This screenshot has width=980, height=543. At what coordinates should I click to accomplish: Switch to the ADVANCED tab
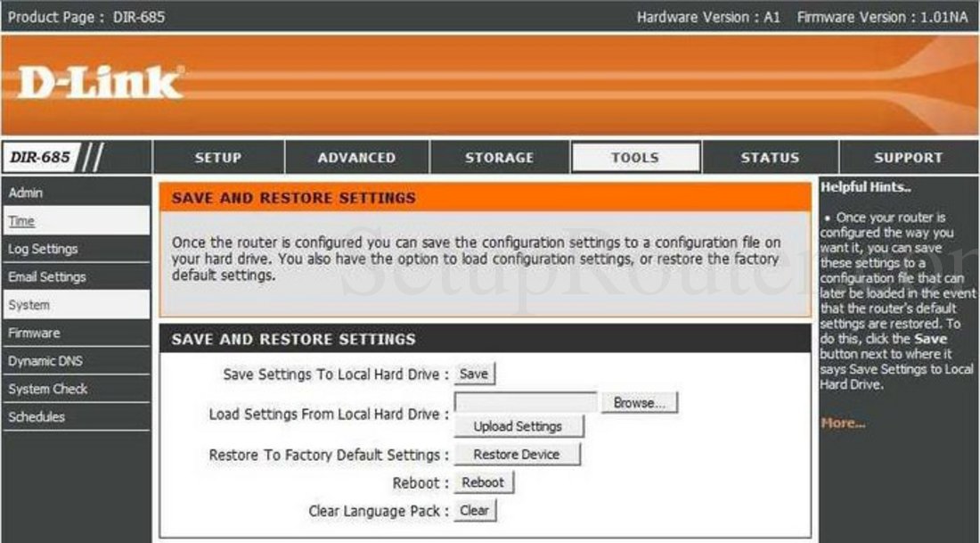point(357,158)
